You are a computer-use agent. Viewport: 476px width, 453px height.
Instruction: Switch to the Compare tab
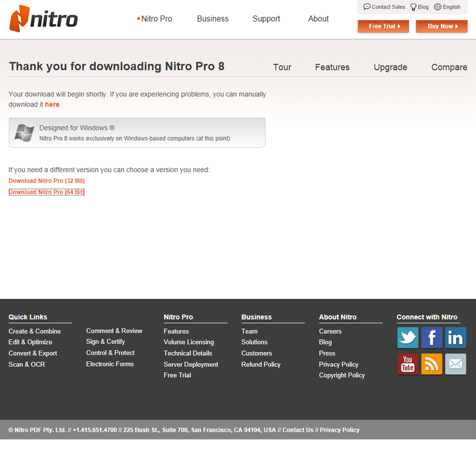(449, 67)
